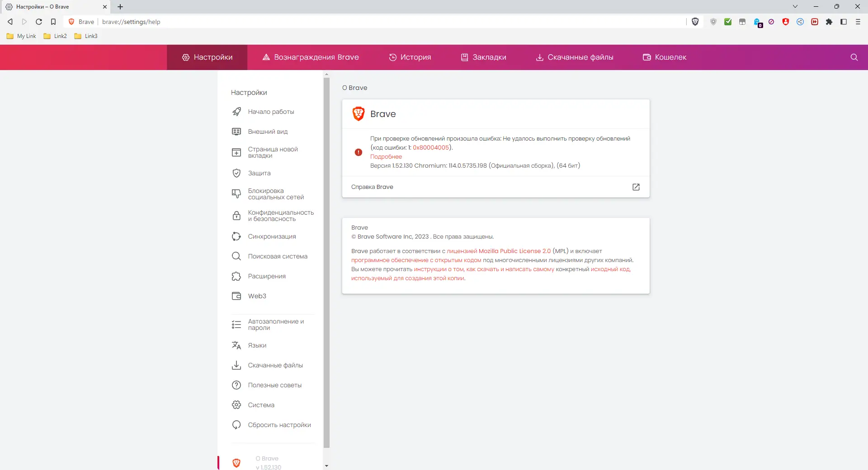Screen dimensions: 868x470
Task: Click the purple blocked-circle extension icon
Action: tap(771, 22)
